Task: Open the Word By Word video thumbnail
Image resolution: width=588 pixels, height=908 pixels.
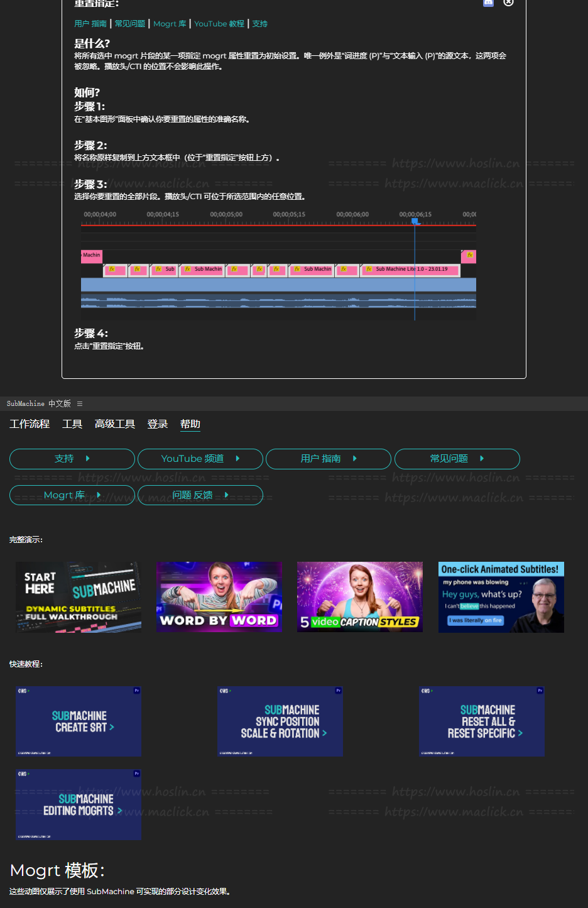Action: 219,597
